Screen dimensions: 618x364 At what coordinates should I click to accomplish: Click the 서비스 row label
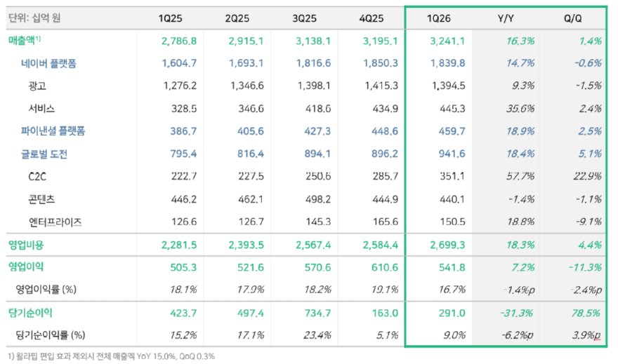tap(41, 108)
